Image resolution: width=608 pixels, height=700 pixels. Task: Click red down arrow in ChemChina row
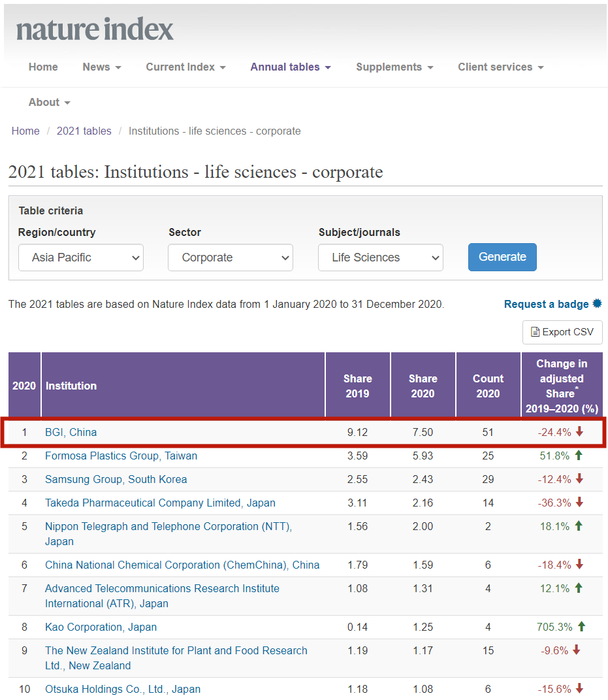point(579,564)
